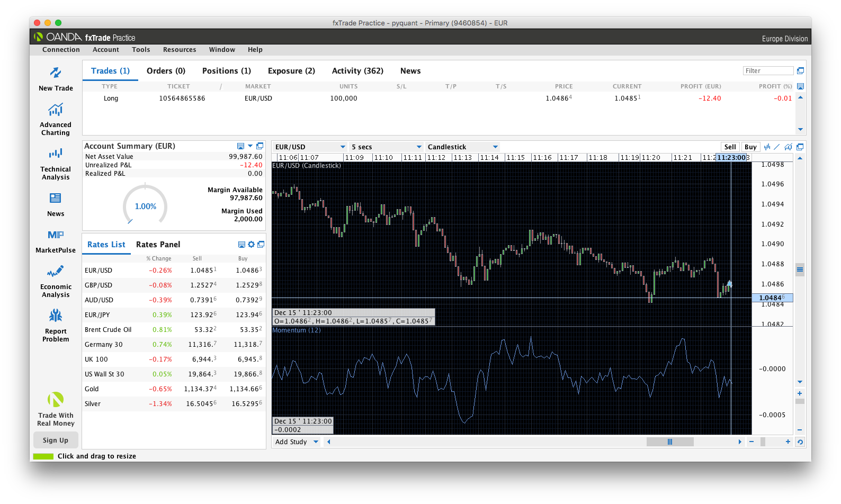This screenshot has width=841, height=504.
Task: Switch to the Trades (1) tab
Action: point(110,71)
